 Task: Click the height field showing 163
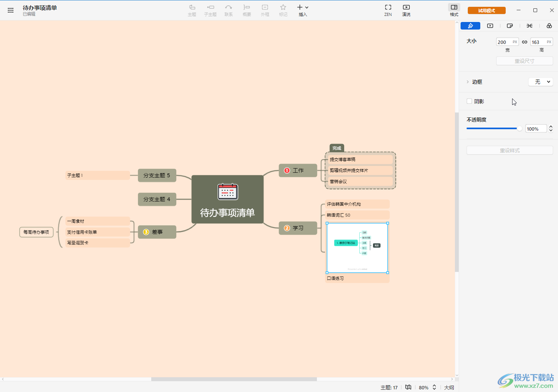click(541, 42)
